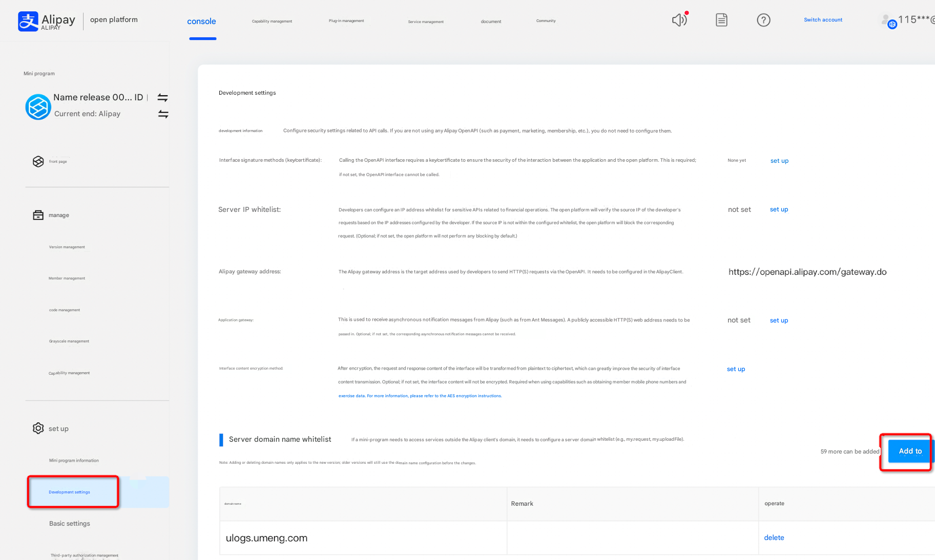Click the "Server IP whitelist:" label

(x=250, y=209)
